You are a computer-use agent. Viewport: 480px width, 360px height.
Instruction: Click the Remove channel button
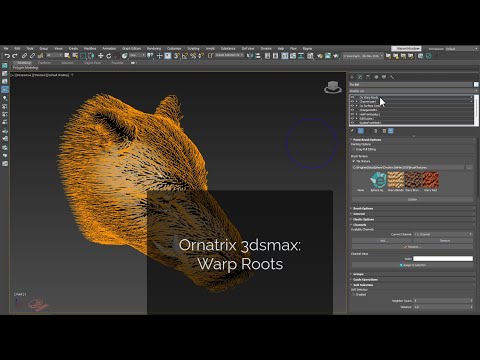point(443,240)
